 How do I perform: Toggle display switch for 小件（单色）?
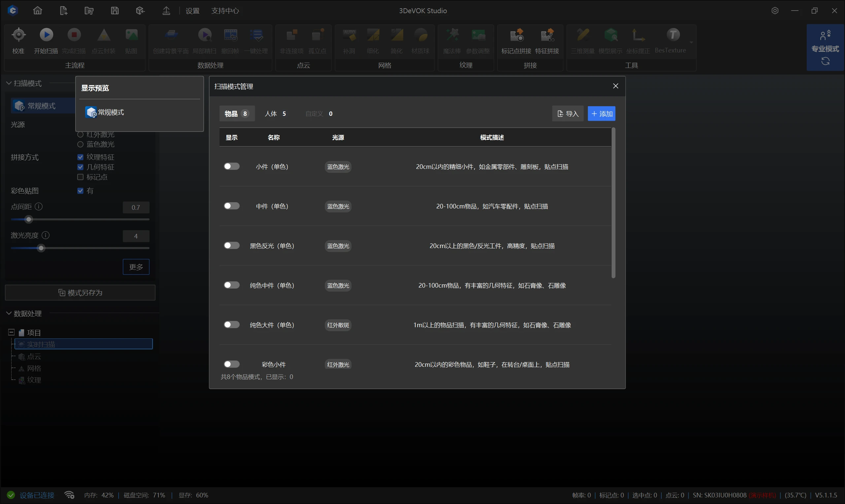click(232, 166)
